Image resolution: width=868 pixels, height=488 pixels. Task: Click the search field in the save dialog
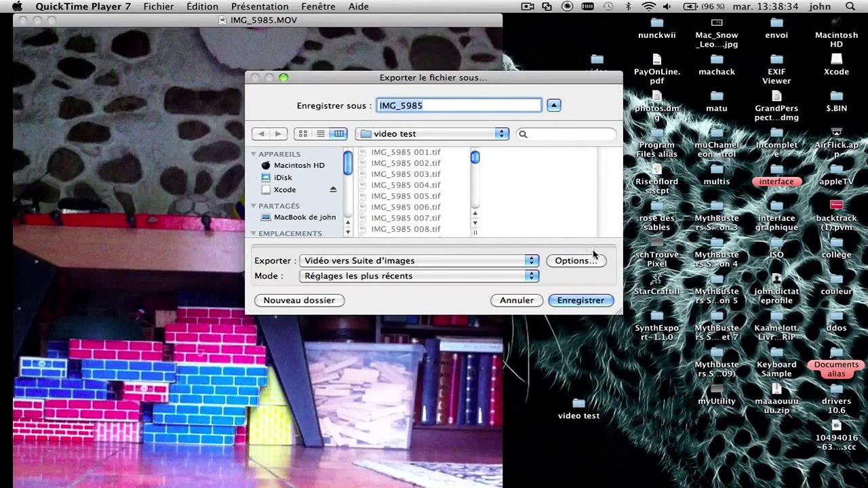point(566,134)
